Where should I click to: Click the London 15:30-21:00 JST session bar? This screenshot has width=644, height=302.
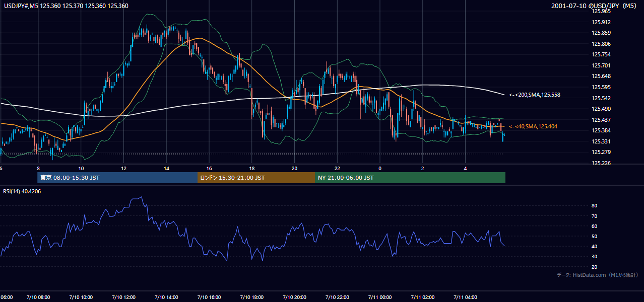[256, 178]
